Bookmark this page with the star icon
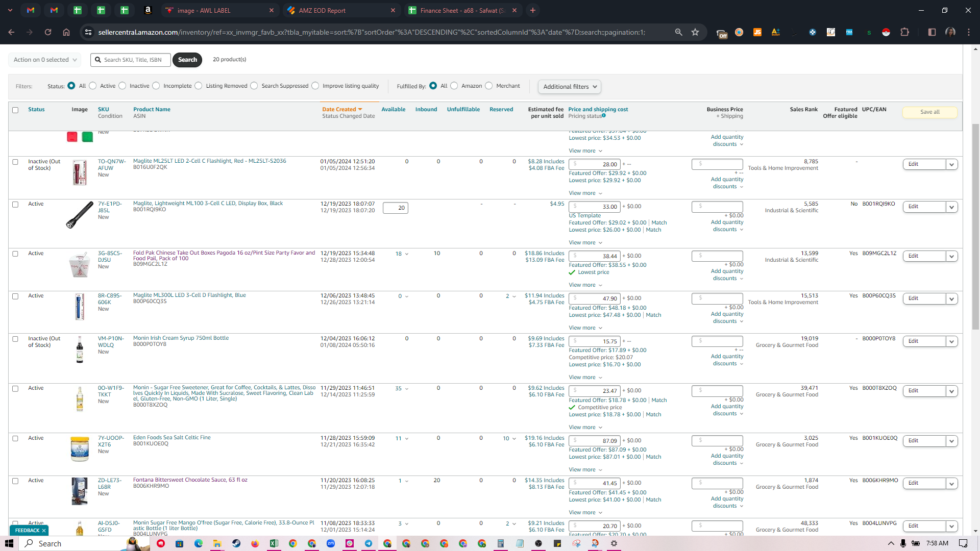The width and height of the screenshot is (980, 551). [x=695, y=32]
